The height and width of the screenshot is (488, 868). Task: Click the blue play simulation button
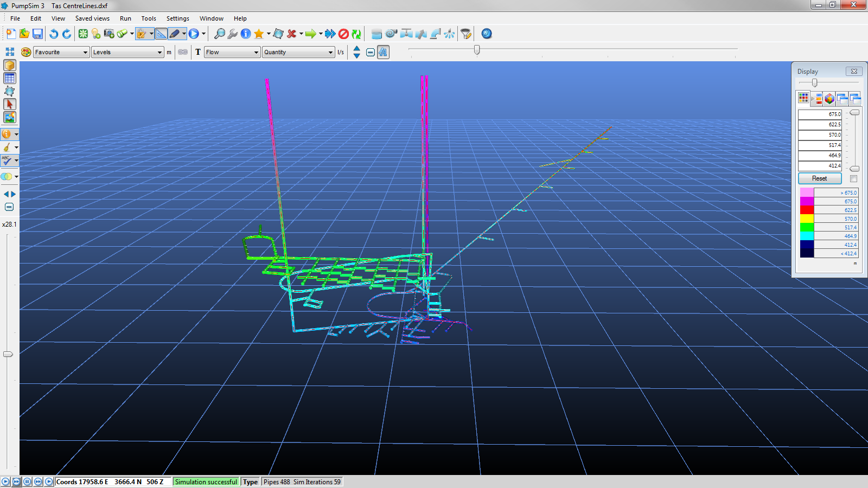194,34
